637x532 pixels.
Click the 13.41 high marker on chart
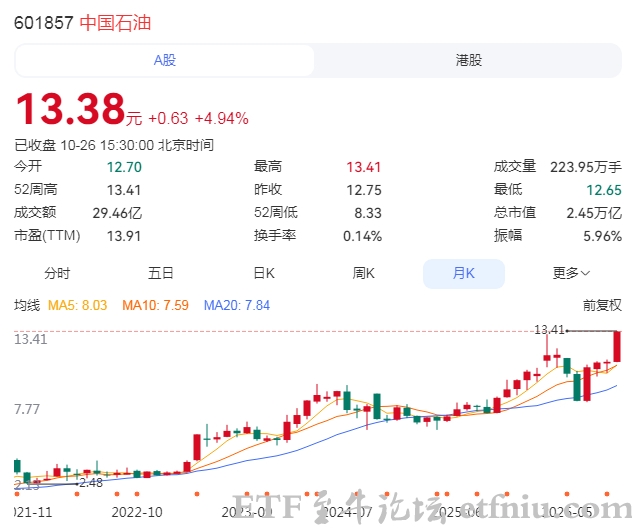pyautogui.click(x=549, y=329)
